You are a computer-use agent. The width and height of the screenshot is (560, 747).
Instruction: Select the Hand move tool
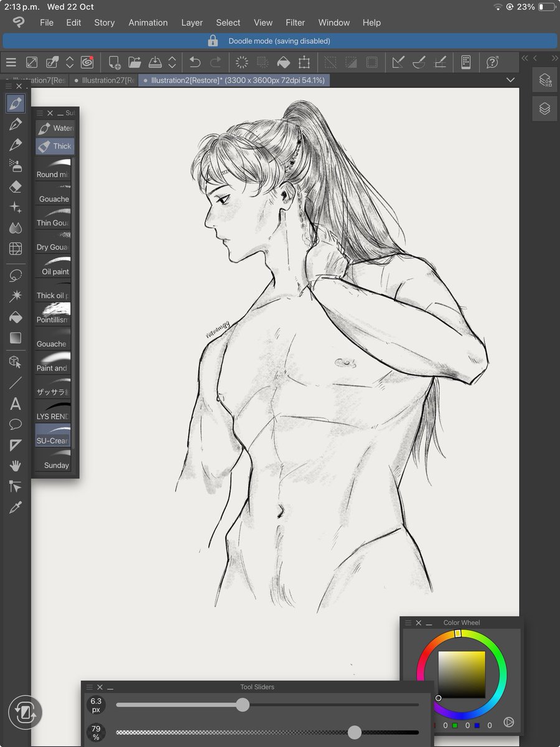click(x=16, y=466)
